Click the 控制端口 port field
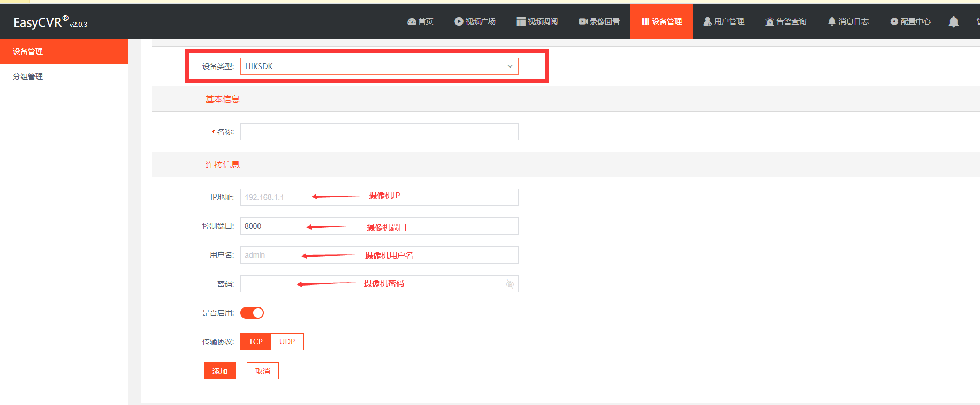Viewport: 980px width, 405px height. pyautogui.click(x=379, y=226)
